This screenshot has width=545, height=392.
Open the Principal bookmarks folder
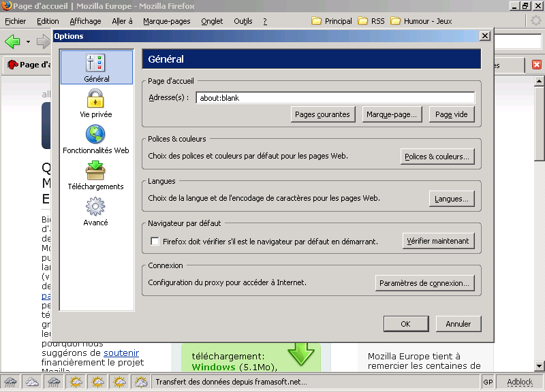point(332,21)
